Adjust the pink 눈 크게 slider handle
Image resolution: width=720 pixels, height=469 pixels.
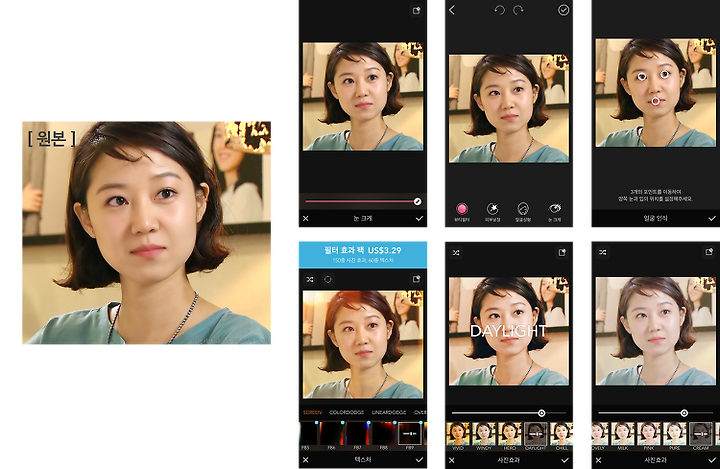(417, 201)
